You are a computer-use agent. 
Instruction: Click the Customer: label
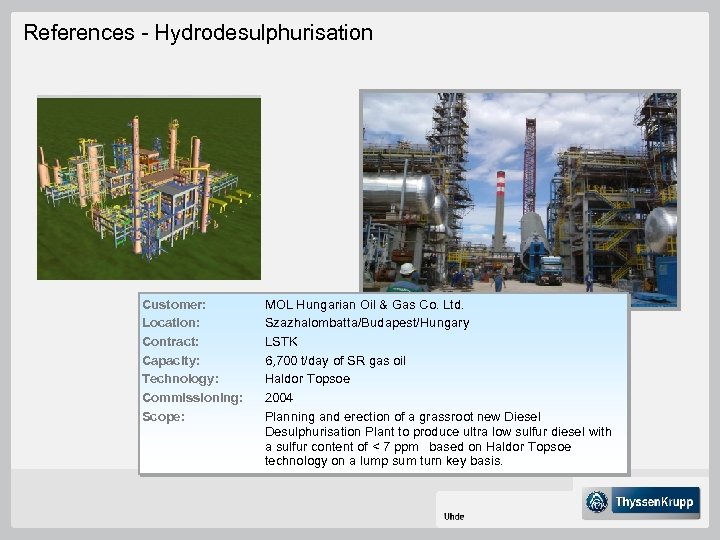coord(174,304)
